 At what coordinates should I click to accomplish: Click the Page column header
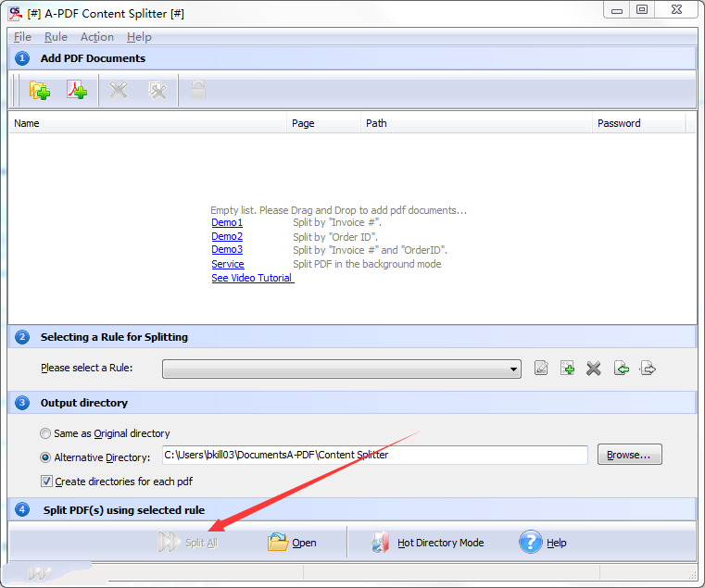click(x=323, y=123)
